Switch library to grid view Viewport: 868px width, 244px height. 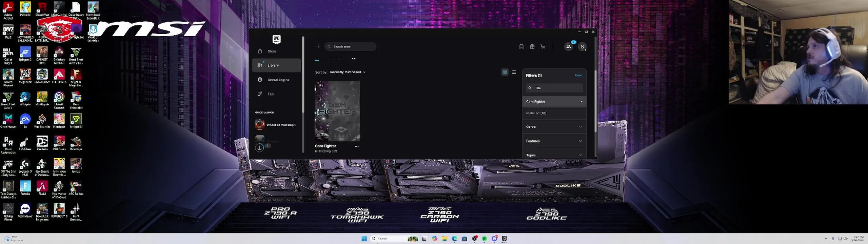pos(505,72)
